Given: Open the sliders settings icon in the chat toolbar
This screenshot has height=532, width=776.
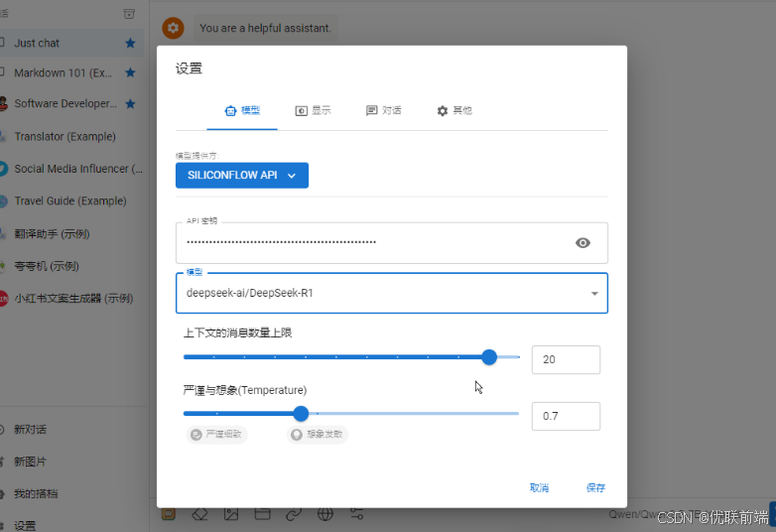Looking at the screenshot, I should pyautogui.click(x=357, y=515).
